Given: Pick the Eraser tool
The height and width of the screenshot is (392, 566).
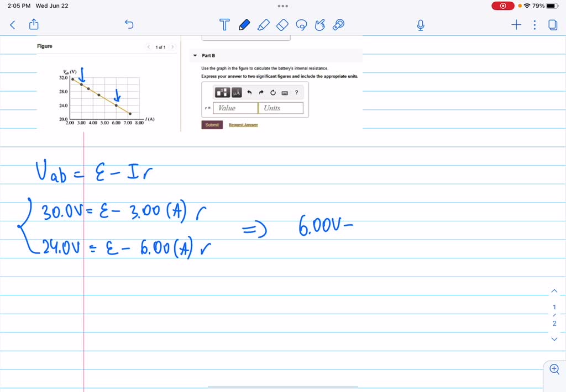Looking at the screenshot, I should point(282,25).
